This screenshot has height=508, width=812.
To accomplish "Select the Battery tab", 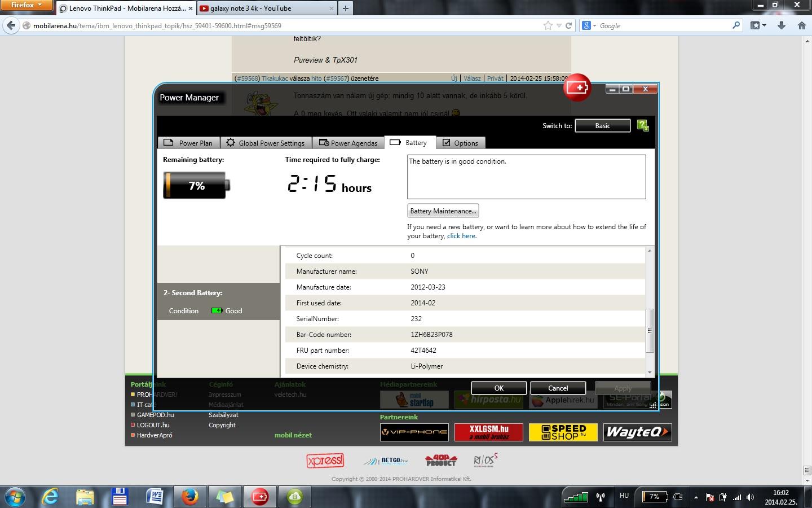I will [409, 143].
